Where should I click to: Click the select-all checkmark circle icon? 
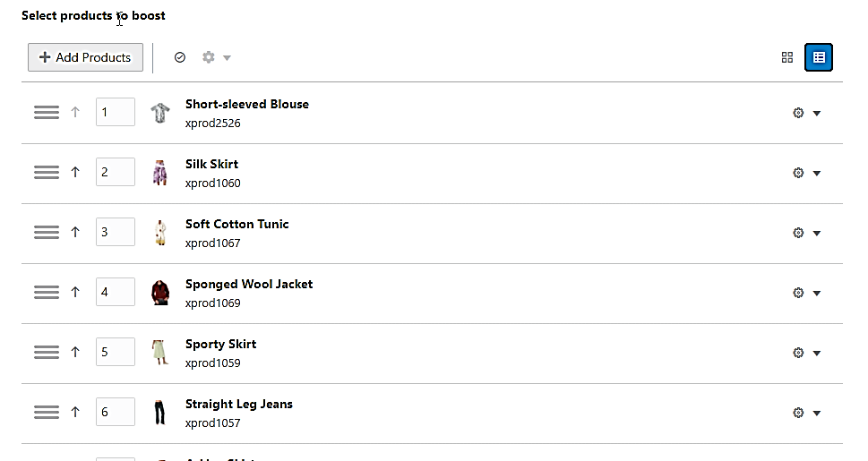[180, 57]
